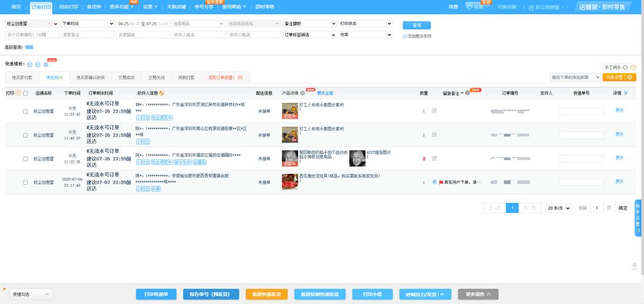Click the 展开 link for the 11:53:42 order
The image size is (644, 304).
pyautogui.click(x=619, y=111)
